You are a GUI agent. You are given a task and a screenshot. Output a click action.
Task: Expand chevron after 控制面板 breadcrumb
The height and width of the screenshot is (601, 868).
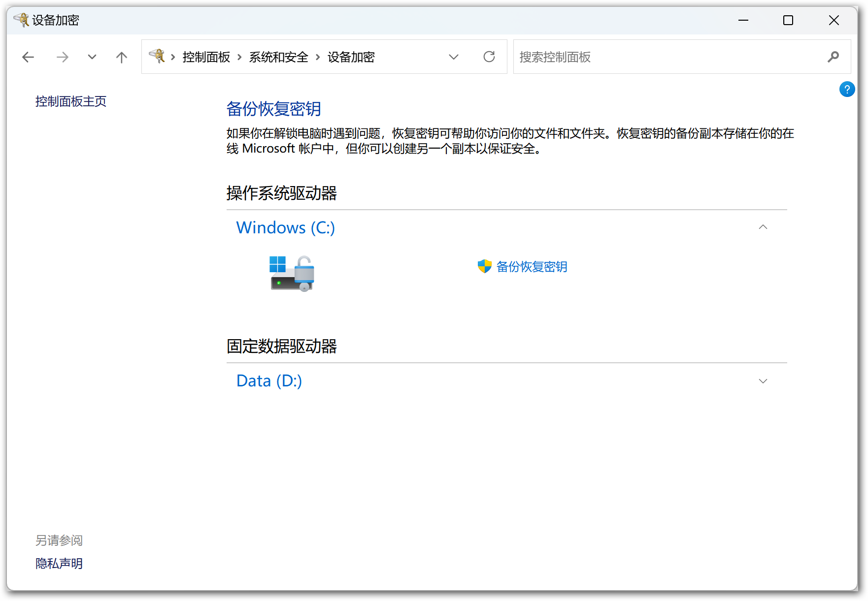coord(239,57)
